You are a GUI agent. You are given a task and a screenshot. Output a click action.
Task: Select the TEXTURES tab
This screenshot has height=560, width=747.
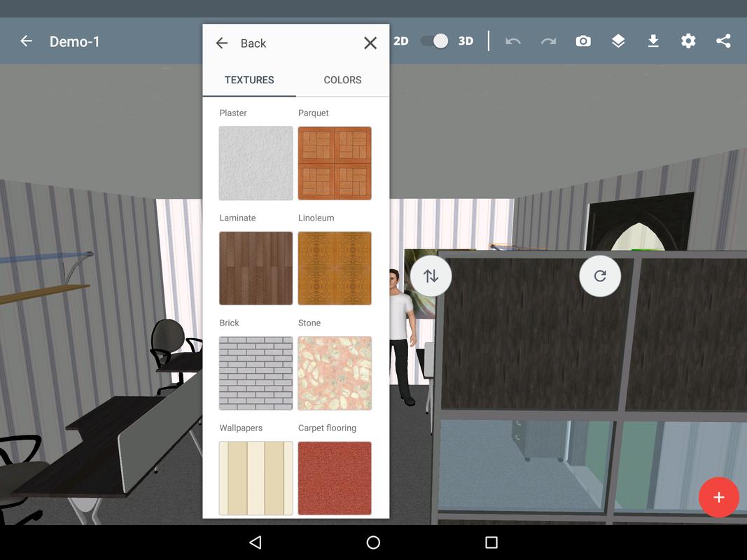(249, 80)
